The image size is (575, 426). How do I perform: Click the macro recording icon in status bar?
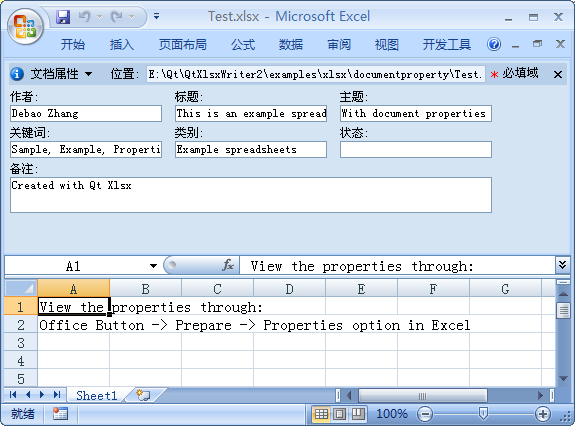tap(60, 414)
